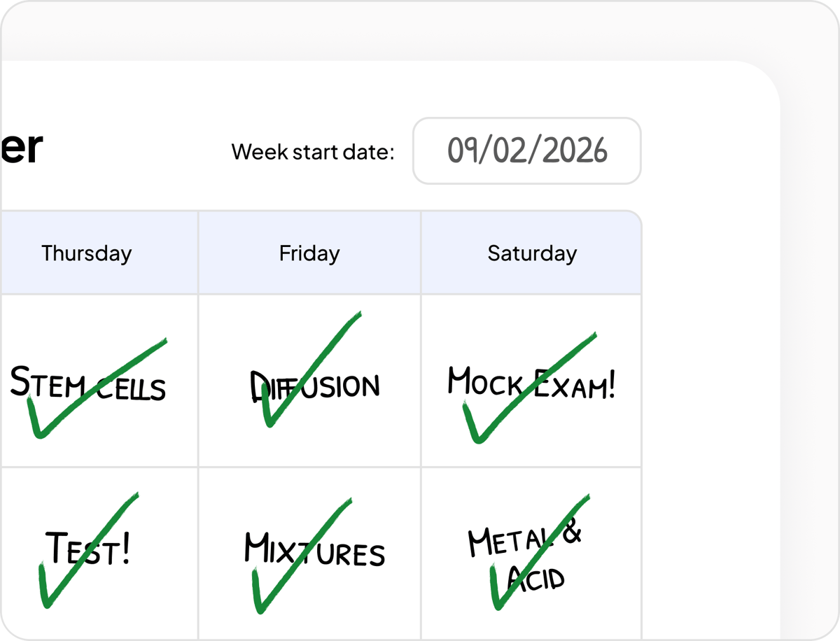Click the "Week start date:" label
The height and width of the screenshot is (641, 840).
click(x=313, y=152)
